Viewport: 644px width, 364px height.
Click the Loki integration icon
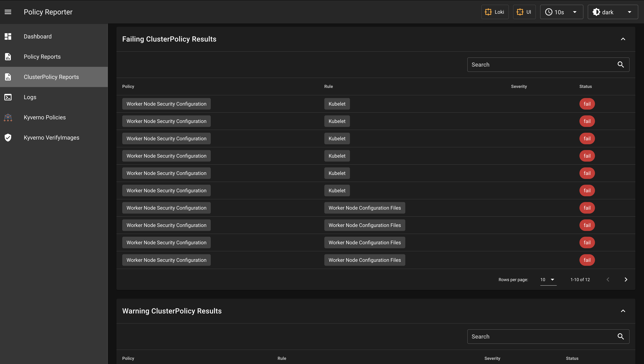[x=488, y=12]
